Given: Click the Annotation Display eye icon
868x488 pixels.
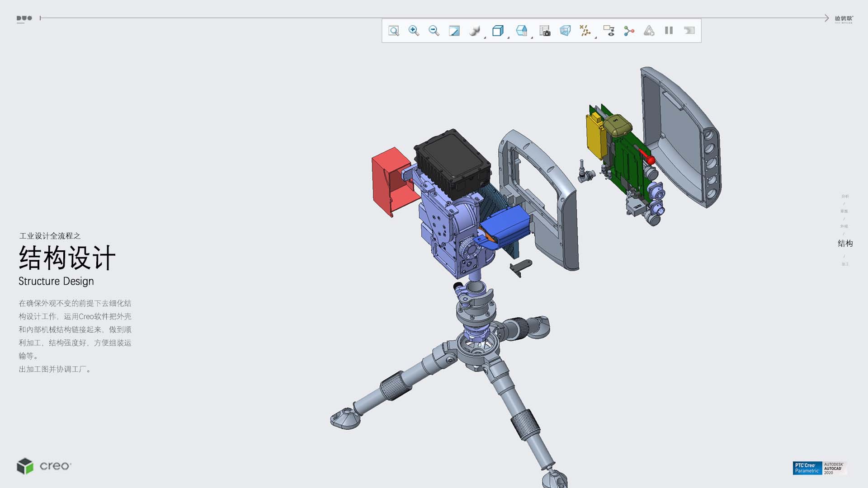Looking at the screenshot, I should 609,31.
